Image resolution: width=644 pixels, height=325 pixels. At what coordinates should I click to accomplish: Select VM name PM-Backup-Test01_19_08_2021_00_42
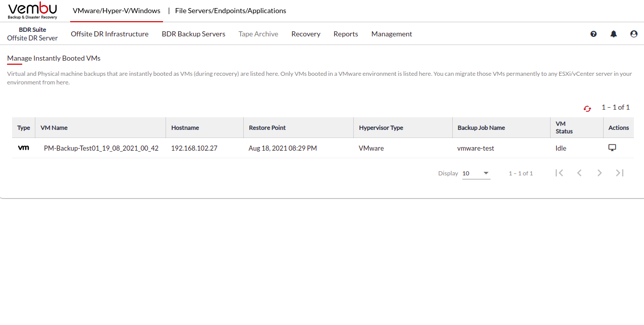click(101, 148)
